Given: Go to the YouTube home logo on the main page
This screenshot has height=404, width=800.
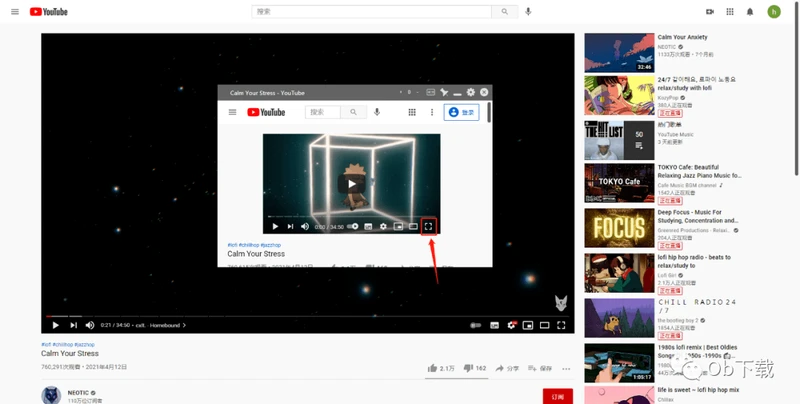Looking at the screenshot, I should coord(48,12).
